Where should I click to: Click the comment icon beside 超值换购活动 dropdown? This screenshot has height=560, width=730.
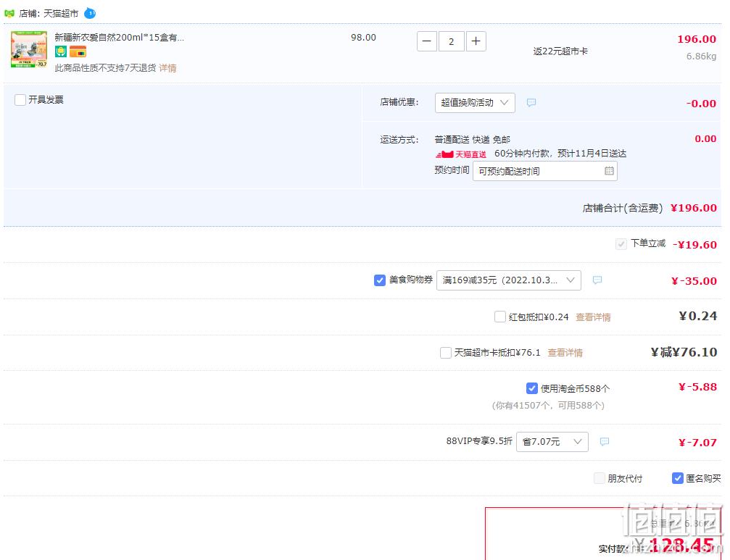pos(531,102)
